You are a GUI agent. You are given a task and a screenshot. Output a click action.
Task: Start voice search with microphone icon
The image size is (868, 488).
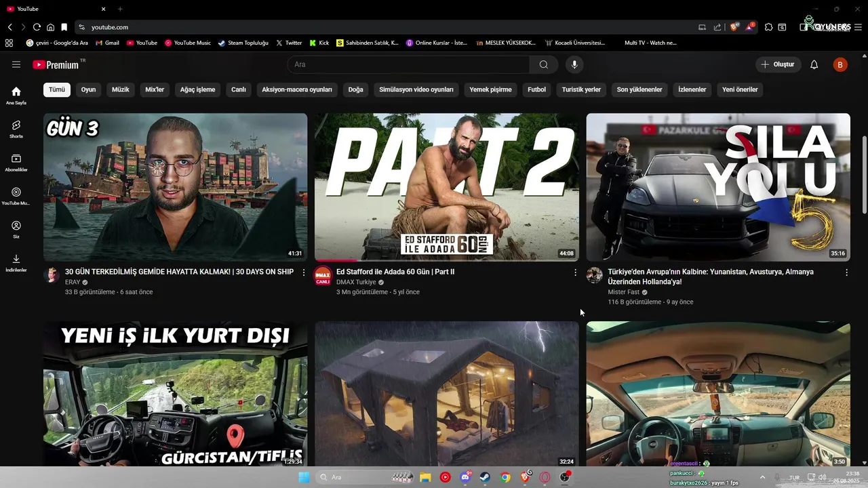click(x=574, y=64)
